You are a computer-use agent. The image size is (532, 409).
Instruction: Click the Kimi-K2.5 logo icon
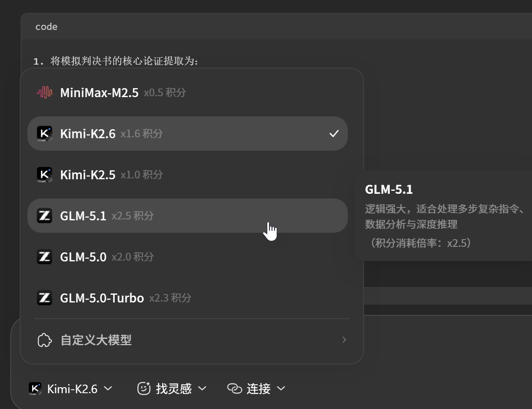point(45,175)
